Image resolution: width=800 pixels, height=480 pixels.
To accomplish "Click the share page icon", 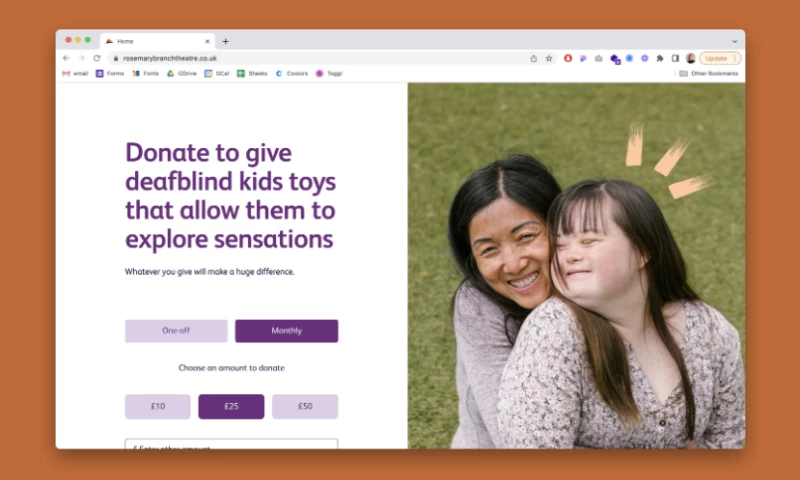I will [534, 59].
